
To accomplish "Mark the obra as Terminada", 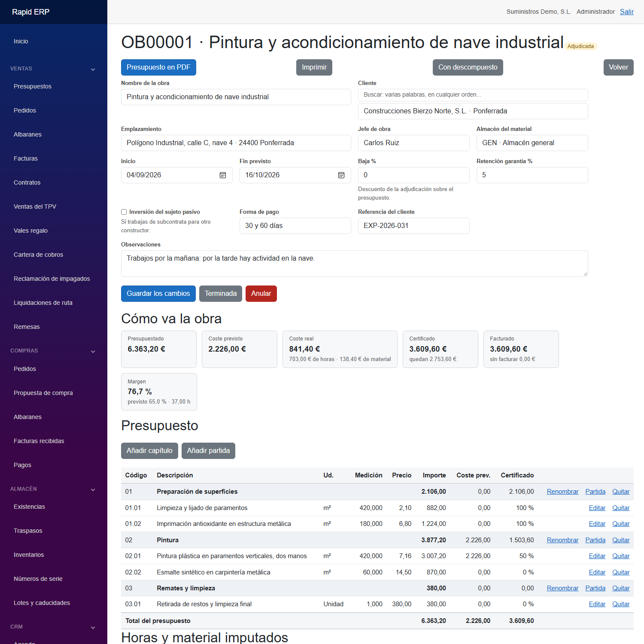I will (x=221, y=294).
